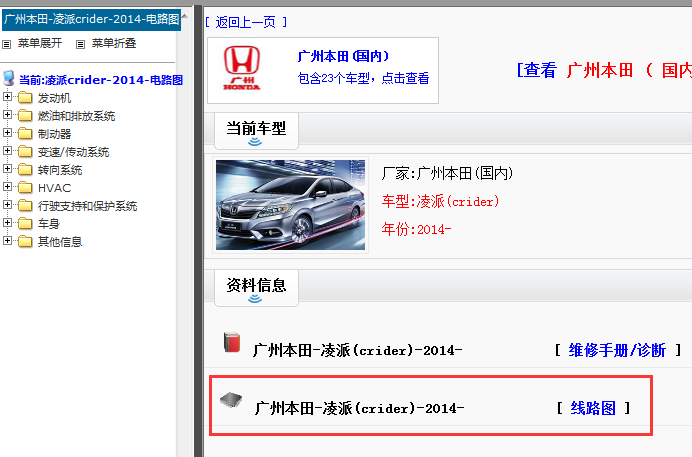The height and width of the screenshot is (457, 692).
Task: Click the 菜单折叠 list icon
Action: (80, 44)
